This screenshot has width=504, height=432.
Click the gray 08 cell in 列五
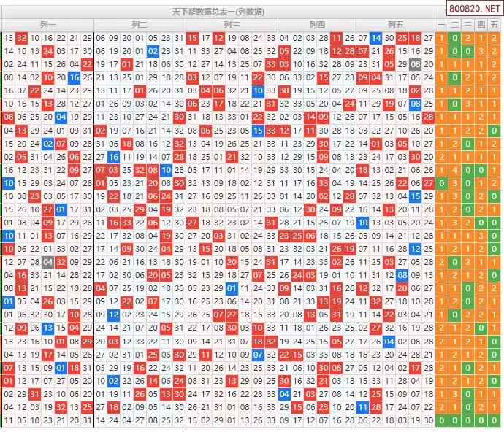click(416, 64)
